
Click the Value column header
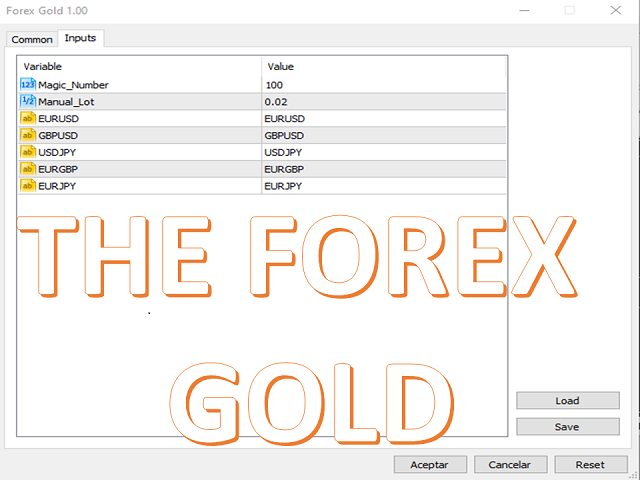pyautogui.click(x=383, y=67)
